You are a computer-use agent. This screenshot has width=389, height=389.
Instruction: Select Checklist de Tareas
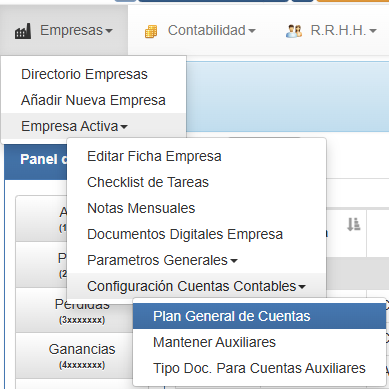(x=196, y=182)
